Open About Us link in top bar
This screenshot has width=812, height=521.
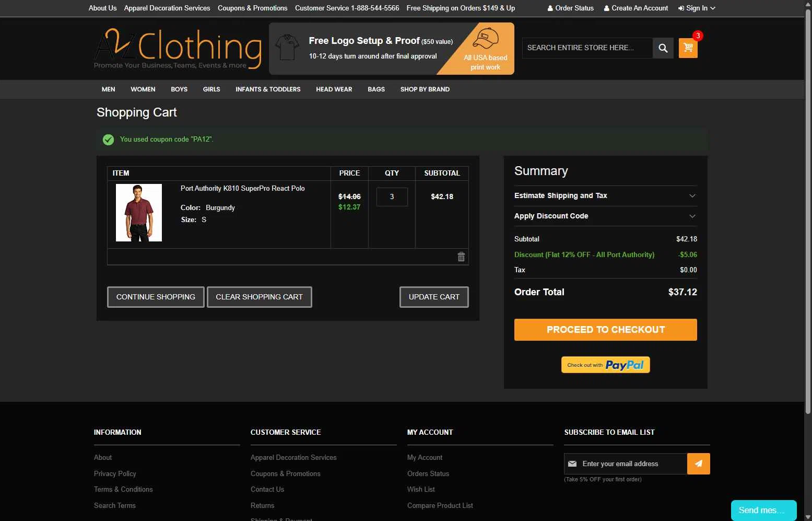pyautogui.click(x=102, y=8)
